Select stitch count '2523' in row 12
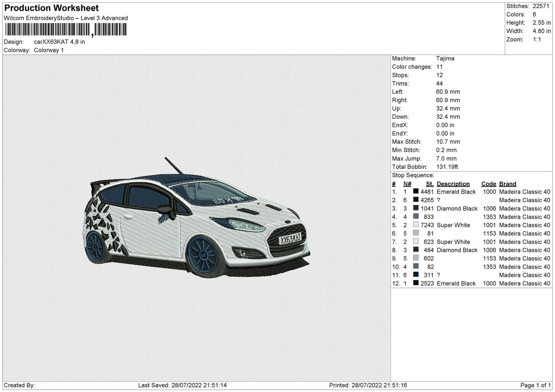This screenshot has width=555, height=392. coord(427,283)
